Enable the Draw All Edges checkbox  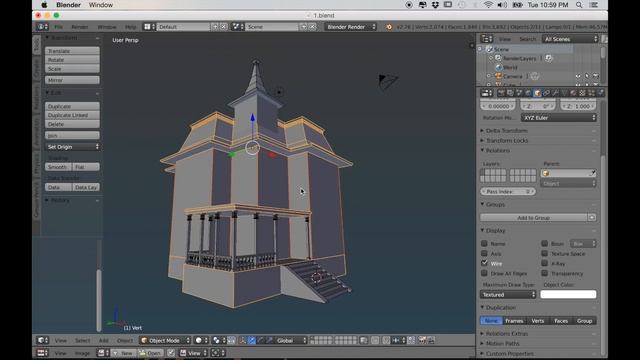pos(484,273)
